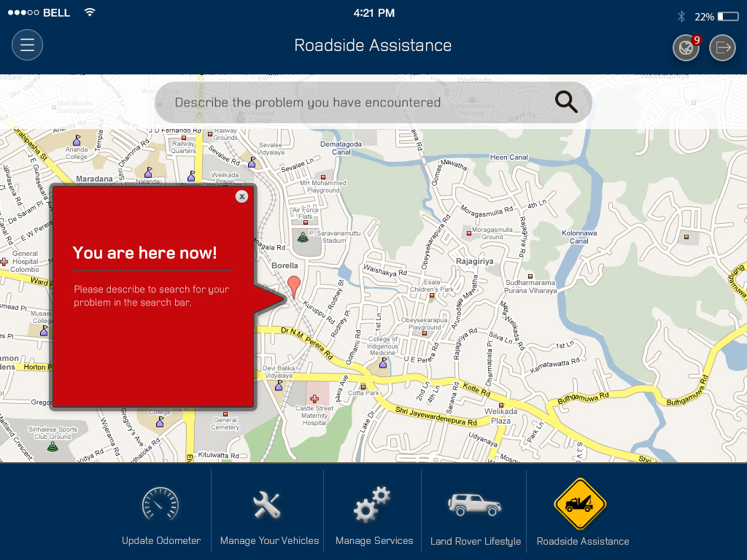Tap General Hospital Colombo cross marker

(x=4, y=262)
